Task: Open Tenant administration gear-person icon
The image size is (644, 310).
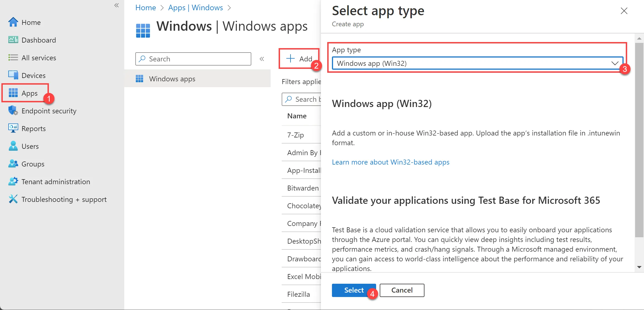Action: [x=13, y=181]
